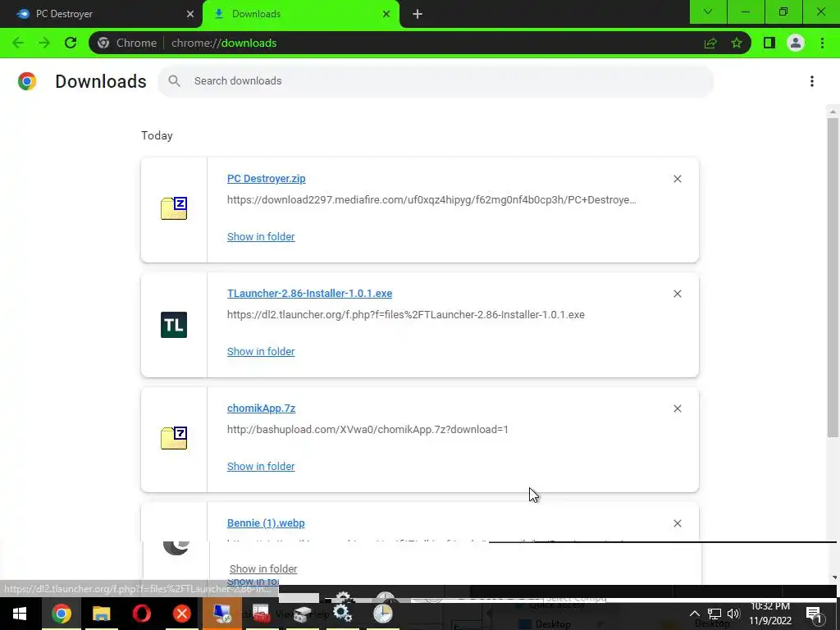Open the TLauncher-2.86-Installer-1.0.1.exe link
840x630 pixels.
click(x=309, y=293)
